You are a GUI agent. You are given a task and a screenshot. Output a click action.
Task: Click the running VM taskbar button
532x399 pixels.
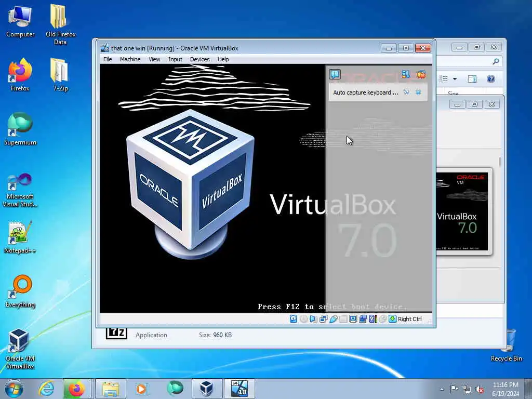(239, 389)
